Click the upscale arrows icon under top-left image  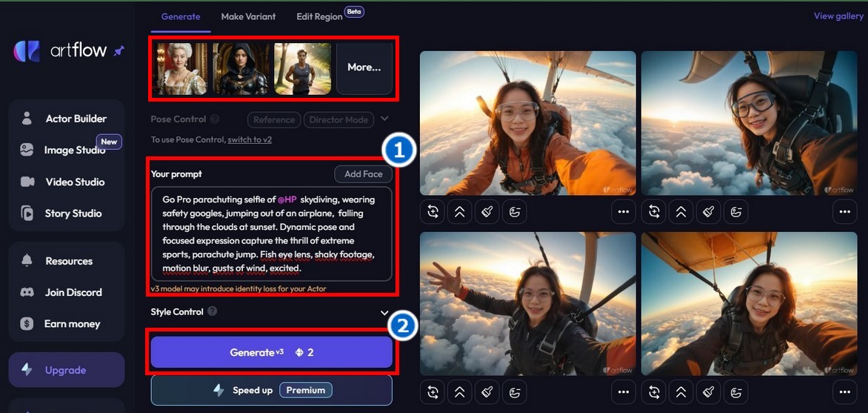click(459, 211)
